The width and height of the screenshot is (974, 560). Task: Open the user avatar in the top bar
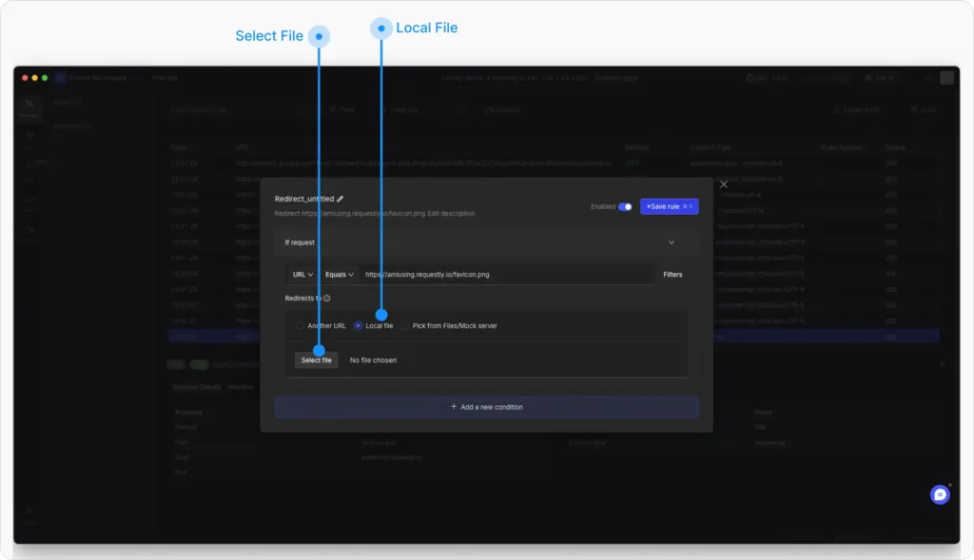point(947,79)
